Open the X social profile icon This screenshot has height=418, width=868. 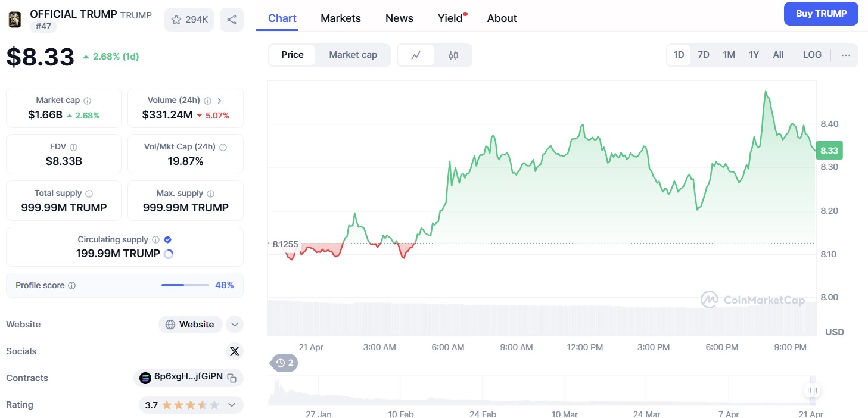[x=235, y=351]
